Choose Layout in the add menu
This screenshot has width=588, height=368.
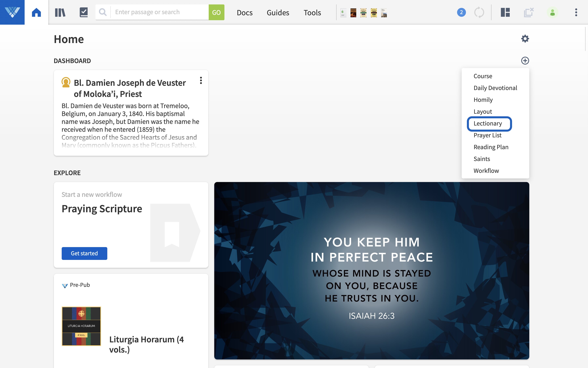(x=483, y=112)
